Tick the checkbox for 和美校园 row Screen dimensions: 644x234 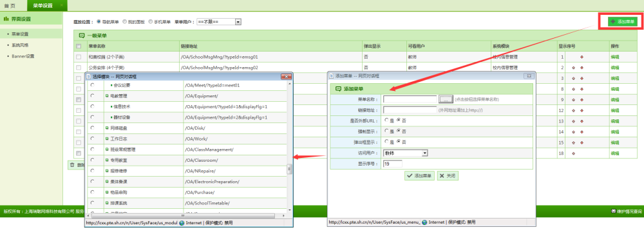79,57
